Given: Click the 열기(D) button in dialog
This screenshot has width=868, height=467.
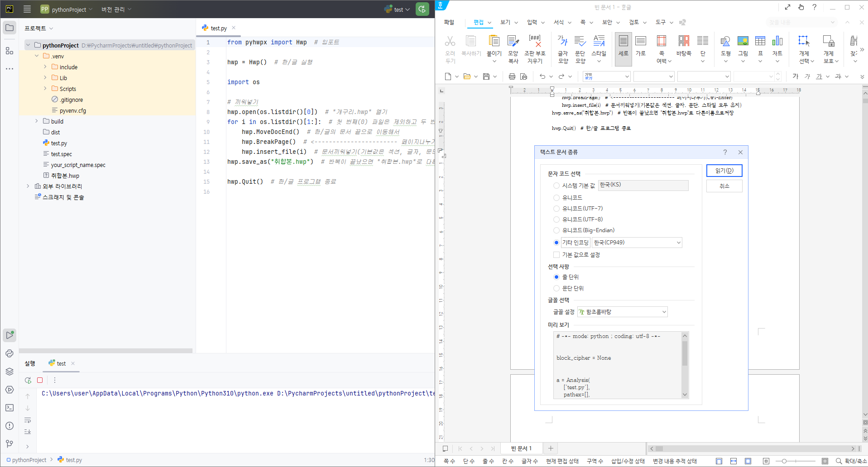Looking at the screenshot, I should click(x=724, y=171).
